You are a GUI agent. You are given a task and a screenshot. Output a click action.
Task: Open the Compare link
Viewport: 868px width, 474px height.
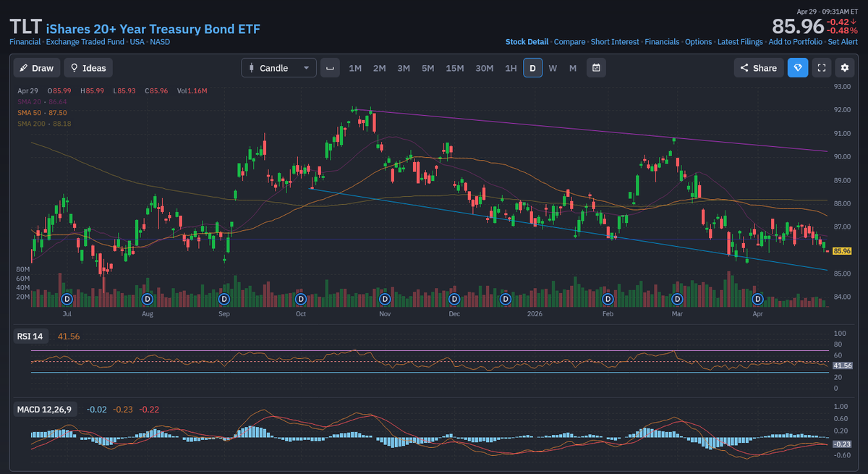point(569,42)
